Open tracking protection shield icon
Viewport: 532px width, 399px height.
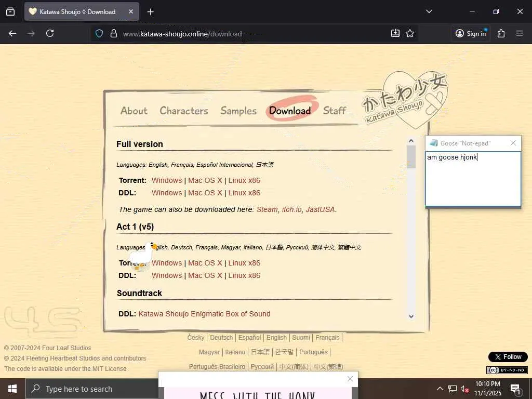click(99, 34)
